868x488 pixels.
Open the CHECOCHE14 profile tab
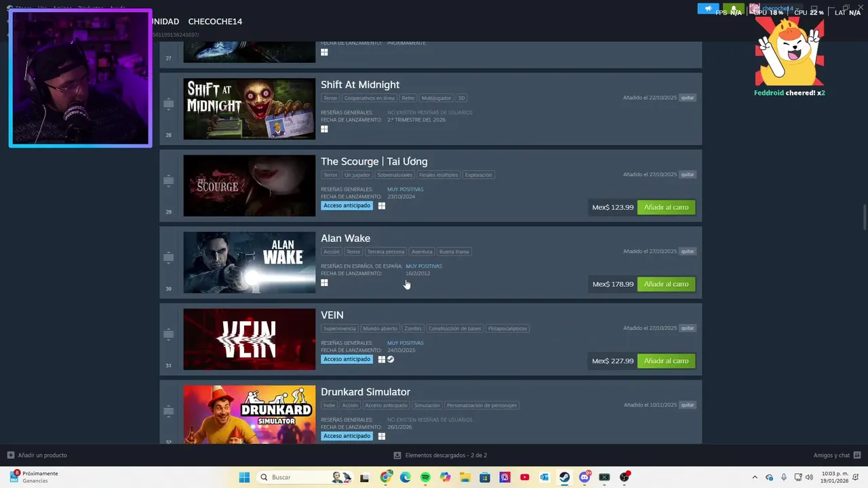pos(215,22)
